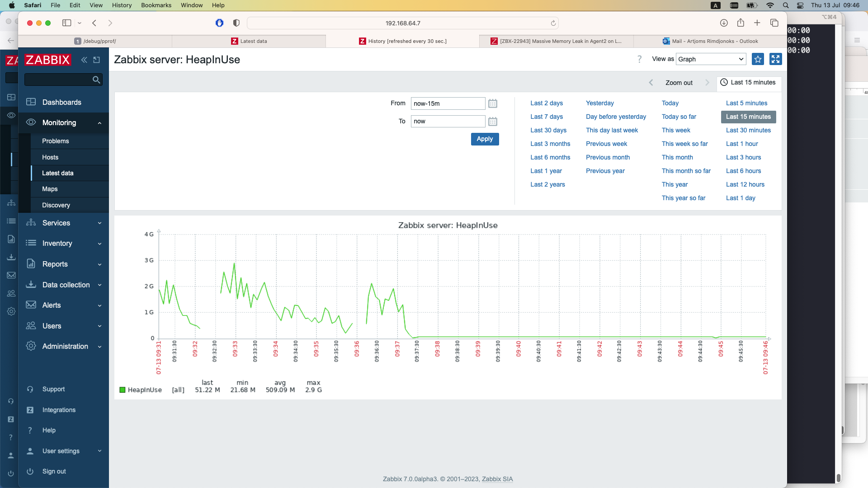Viewport: 868px width, 488px height.
Task: Open Safari History menu
Action: click(x=122, y=5)
